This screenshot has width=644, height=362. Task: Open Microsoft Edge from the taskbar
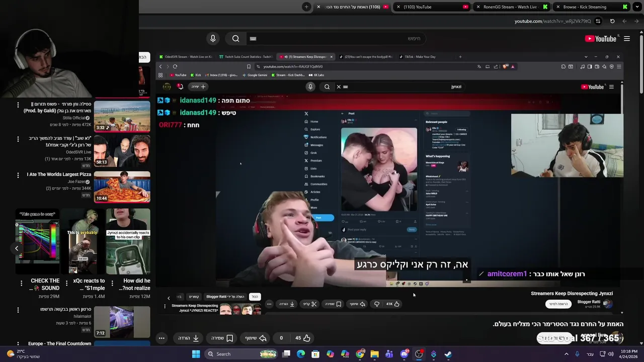click(301, 354)
